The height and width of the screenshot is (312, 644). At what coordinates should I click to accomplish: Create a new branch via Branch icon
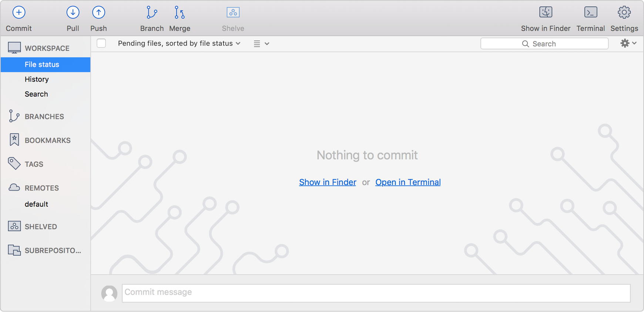(152, 13)
